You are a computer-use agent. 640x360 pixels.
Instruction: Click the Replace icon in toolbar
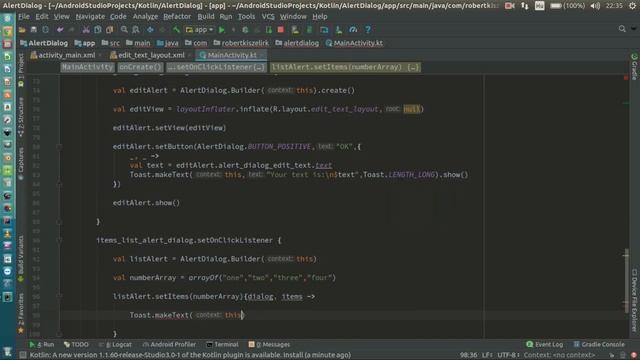click(136, 30)
